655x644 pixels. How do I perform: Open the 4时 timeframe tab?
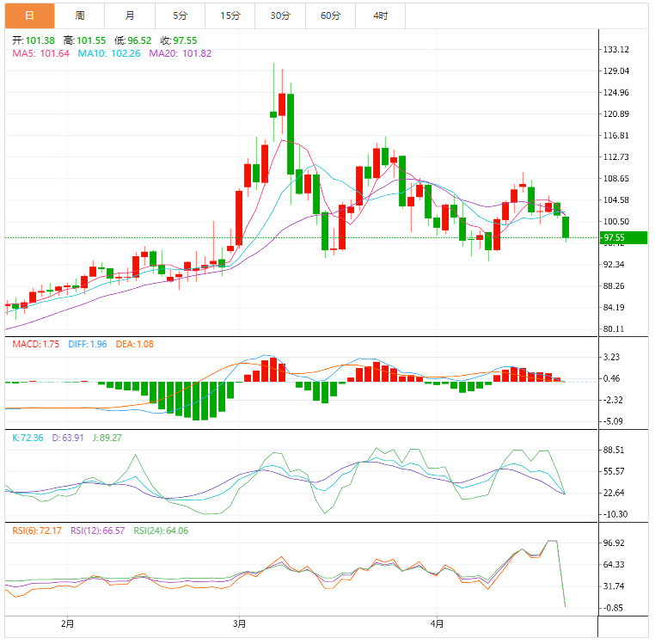click(381, 15)
